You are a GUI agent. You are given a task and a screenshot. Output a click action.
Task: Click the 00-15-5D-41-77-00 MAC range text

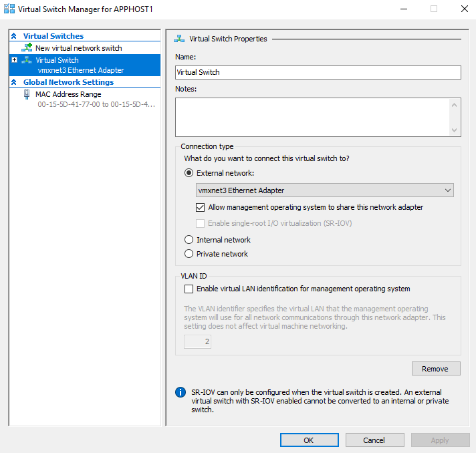96,104
